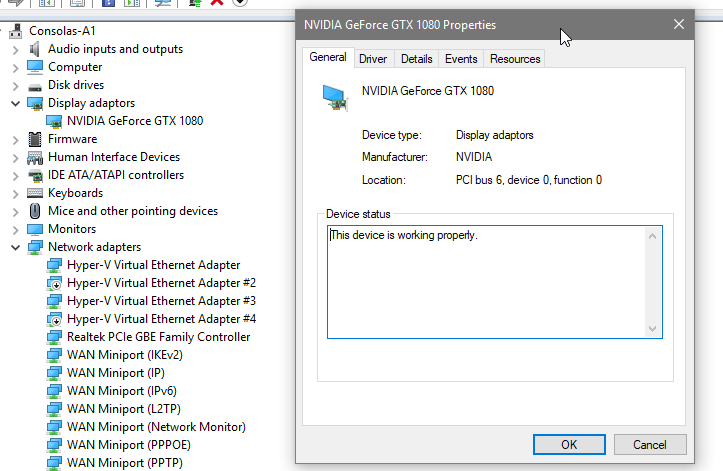This screenshot has width=723, height=471.
Task: Click the Firmware chip icon
Action: point(35,139)
